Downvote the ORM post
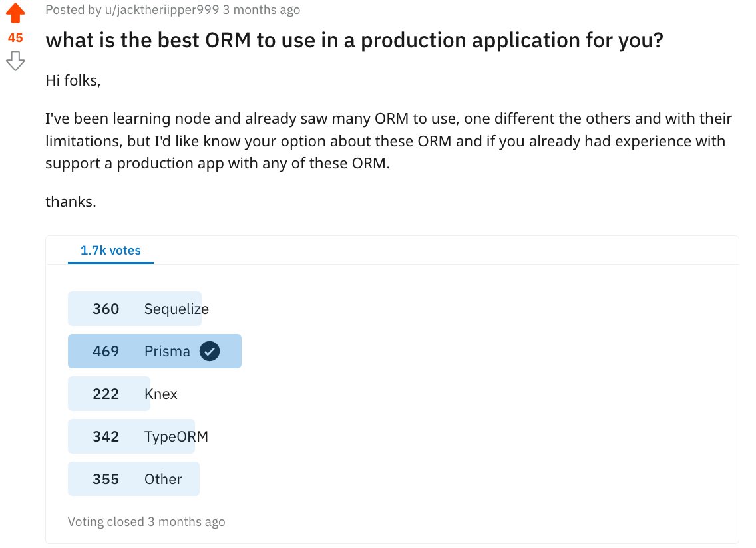This screenshot has width=756, height=548. coord(15,61)
